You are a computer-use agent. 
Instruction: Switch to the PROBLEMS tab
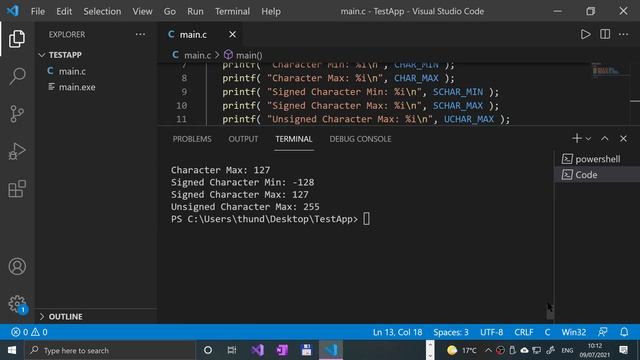[x=192, y=139]
